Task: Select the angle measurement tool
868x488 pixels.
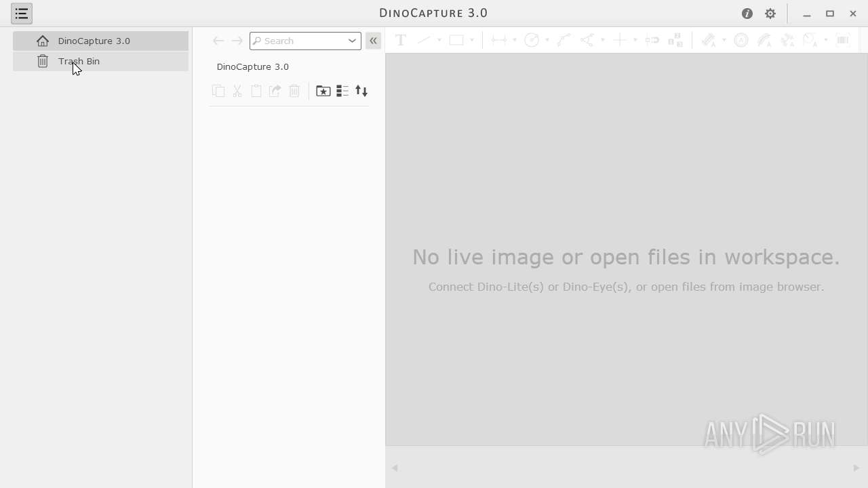Action: pyautogui.click(x=587, y=40)
